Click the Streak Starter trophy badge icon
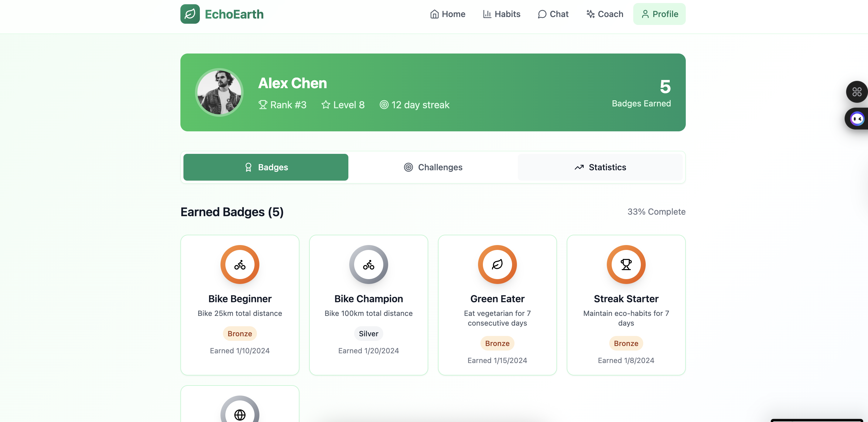Screen dimensions: 868x422 click(x=626, y=265)
